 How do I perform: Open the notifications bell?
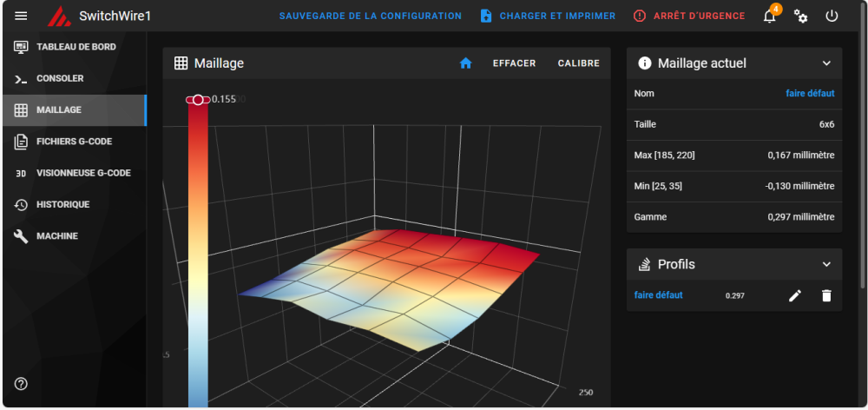[x=769, y=16]
